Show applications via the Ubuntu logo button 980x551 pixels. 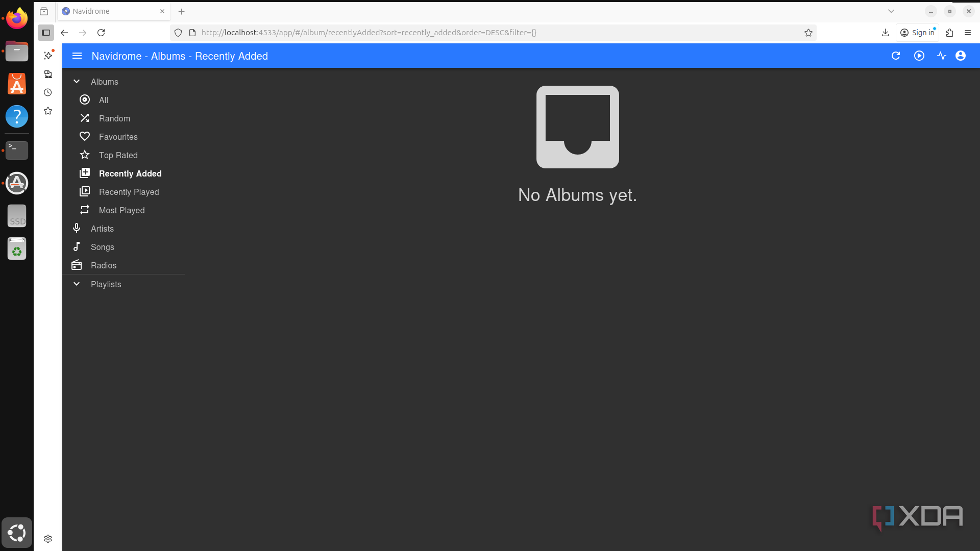click(x=17, y=533)
